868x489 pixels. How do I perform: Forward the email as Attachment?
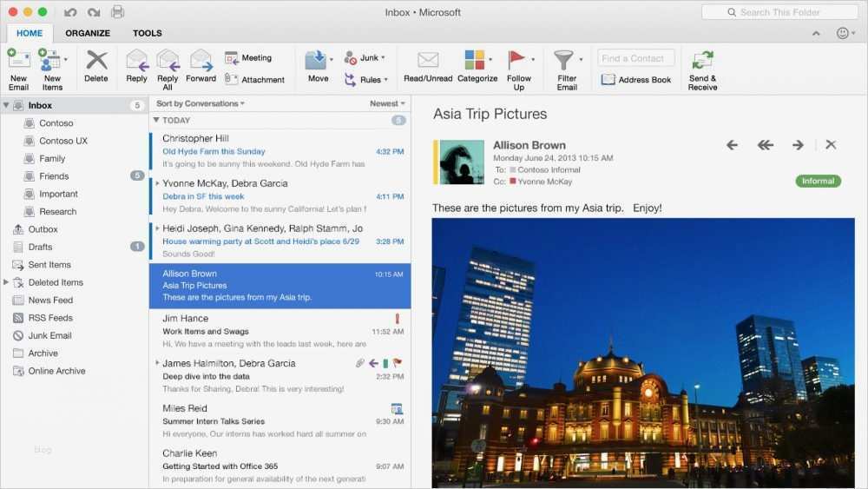coord(254,79)
